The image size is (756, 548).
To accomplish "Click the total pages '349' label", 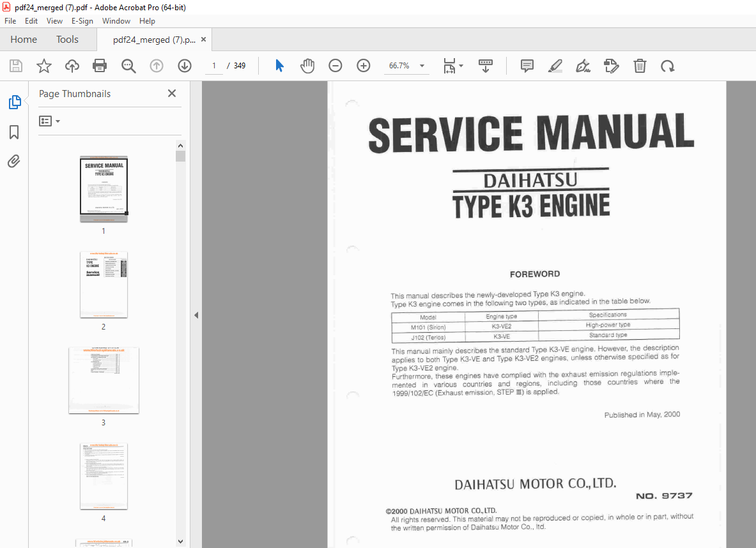I will (x=240, y=66).
